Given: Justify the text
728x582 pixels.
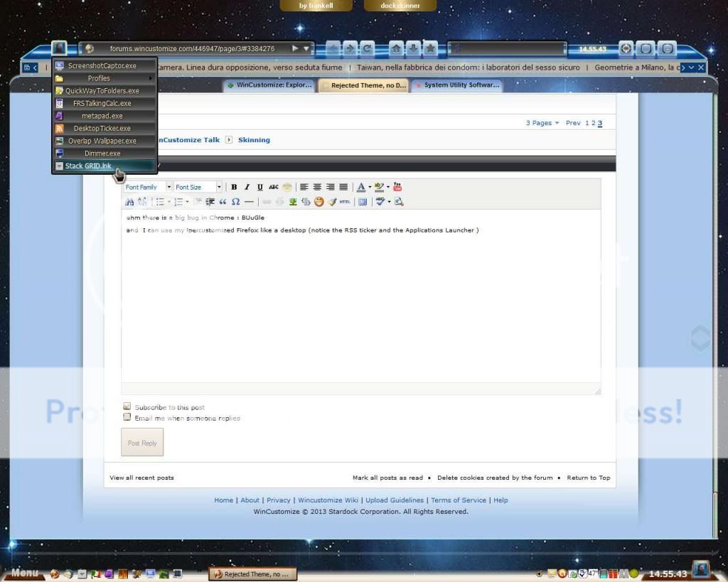Looking at the screenshot, I should [343, 187].
